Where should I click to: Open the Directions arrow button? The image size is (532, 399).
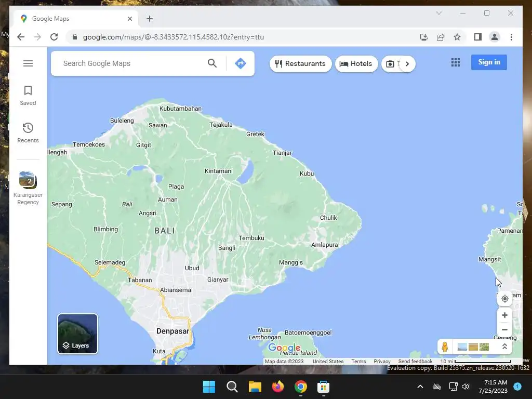[x=240, y=63]
